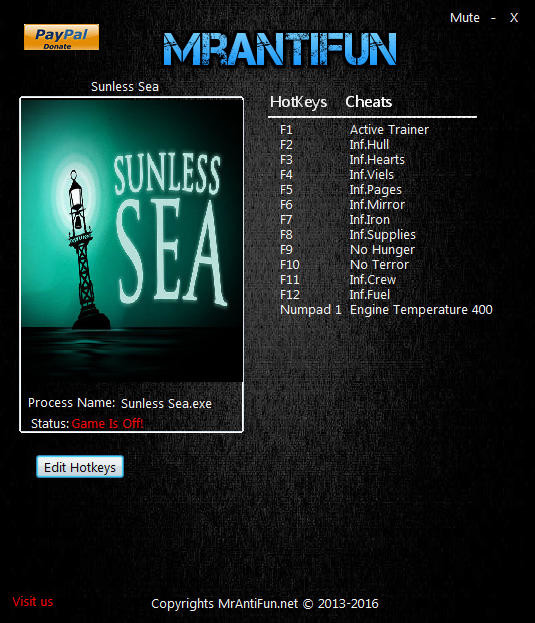Minimize the trainer window
Viewport: 535px width, 623px height.
(493, 18)
